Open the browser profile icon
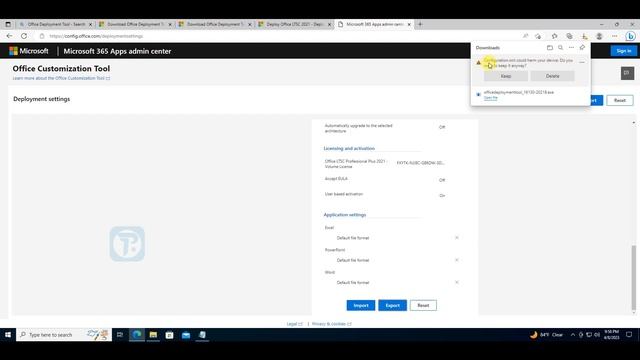The image size is (640, 360). pyautogui.click(x=599, y=36)
